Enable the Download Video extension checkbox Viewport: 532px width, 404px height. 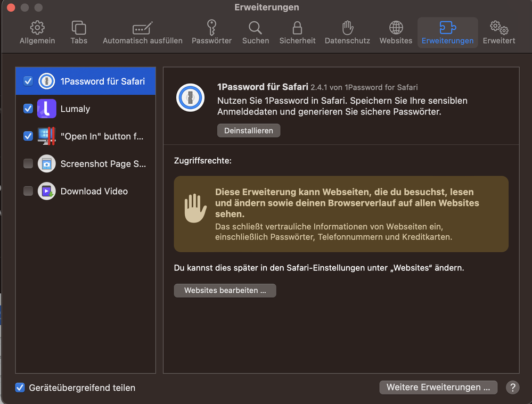pos(28,191)
